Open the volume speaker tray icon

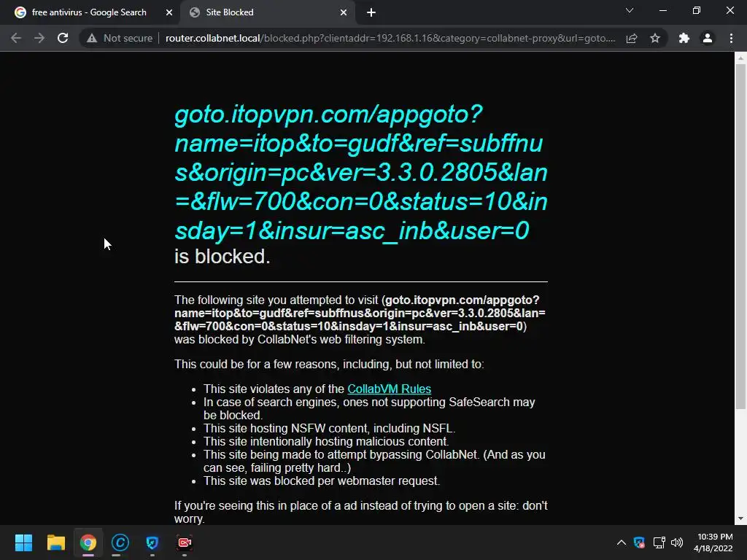(677, 542)
